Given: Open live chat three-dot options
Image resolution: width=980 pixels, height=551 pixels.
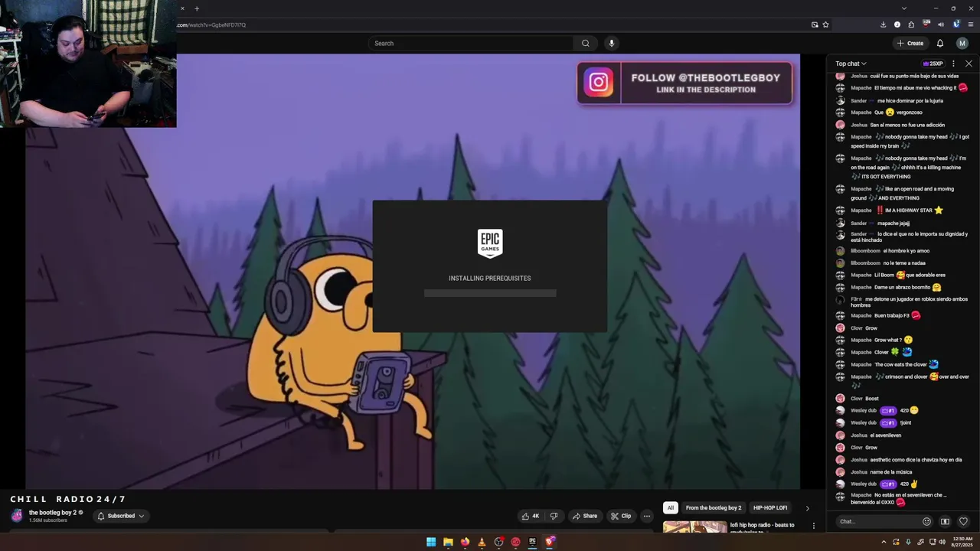Looking at the screenshot, I should tap(953, 64).
